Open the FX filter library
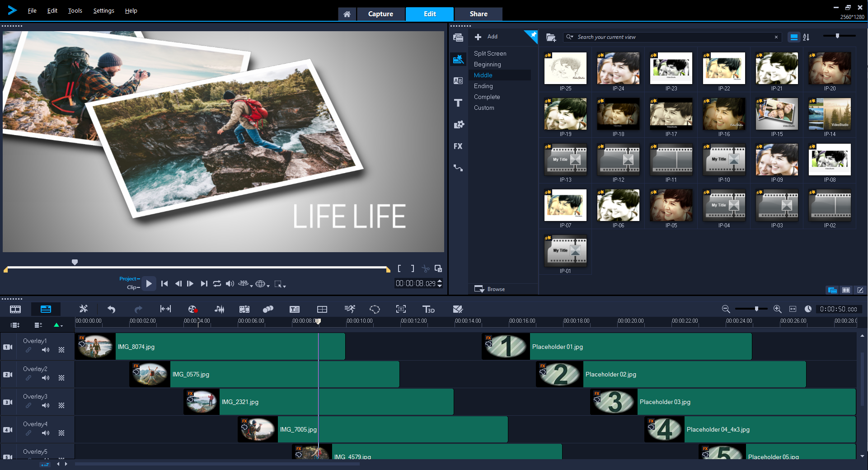The width and height of the screenshot is (868, 470). pyautogui.click(x=458, y=146)
